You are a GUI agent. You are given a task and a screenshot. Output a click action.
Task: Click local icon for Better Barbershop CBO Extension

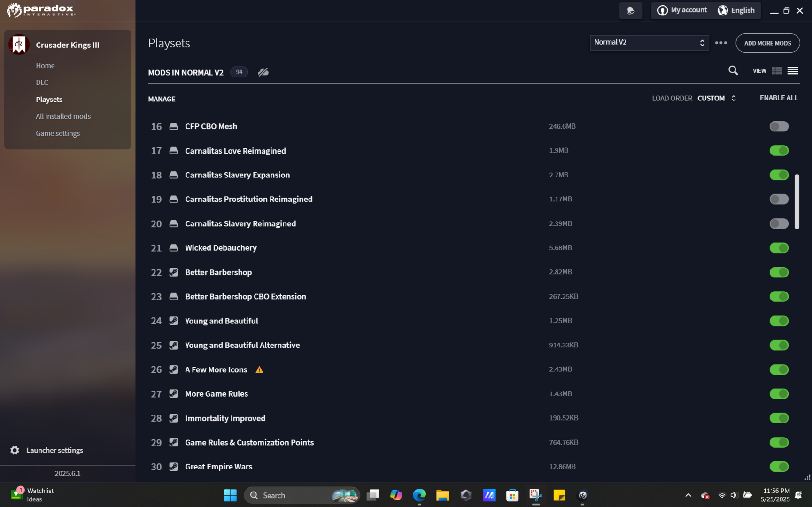click(x=173, y=296)
